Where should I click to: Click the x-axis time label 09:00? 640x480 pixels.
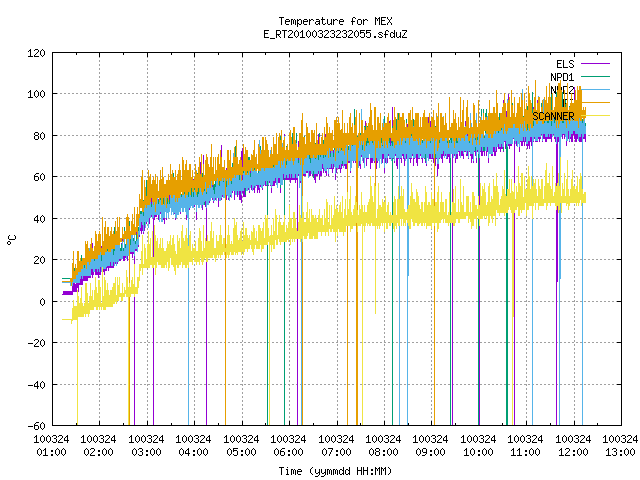coord(431,452)
